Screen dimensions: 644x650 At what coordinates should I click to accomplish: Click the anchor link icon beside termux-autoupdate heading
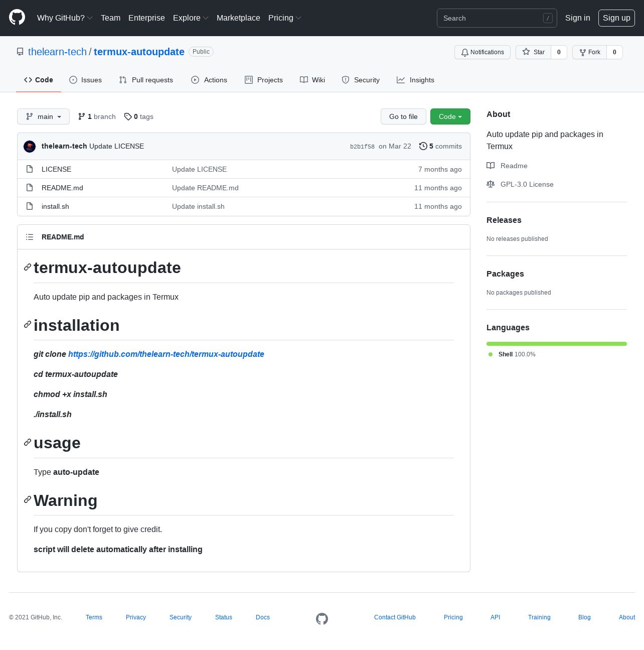click(28, 267)
